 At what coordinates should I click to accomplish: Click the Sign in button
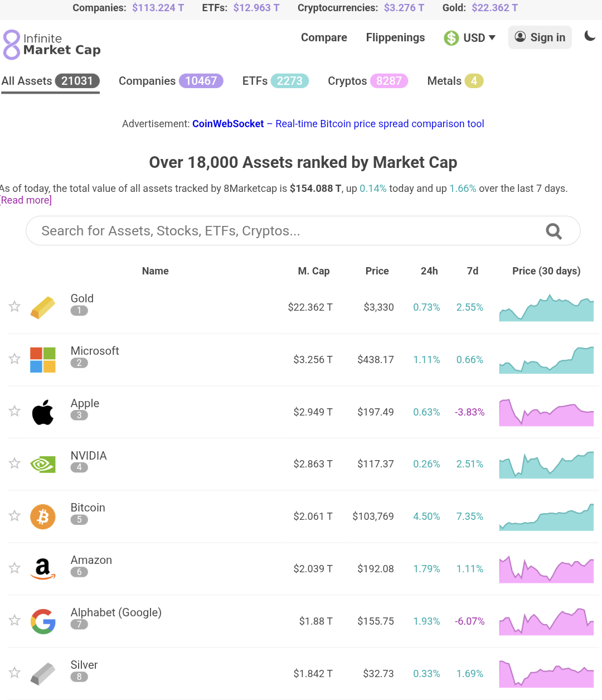pyautogui.click(x=540, y=37)
